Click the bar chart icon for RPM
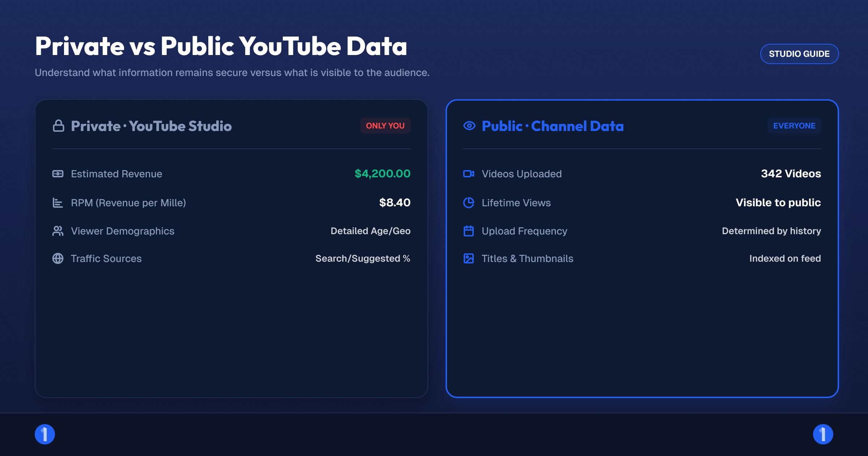868x456 pixels. point(58,203)
